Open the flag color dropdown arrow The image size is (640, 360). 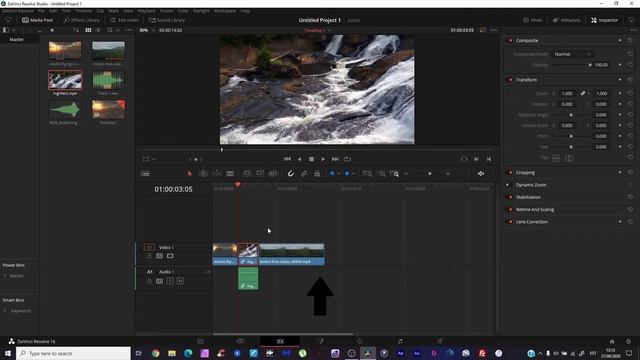click(x=338, y=173)
